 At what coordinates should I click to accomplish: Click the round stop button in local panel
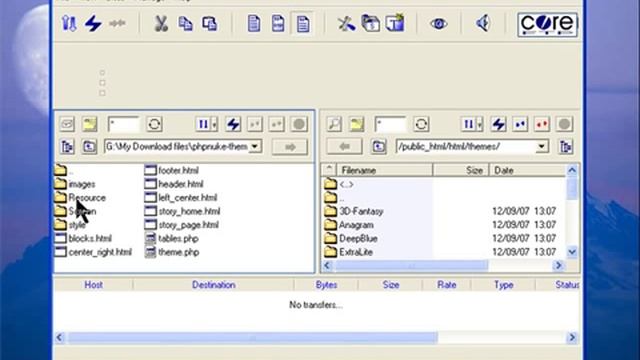tap(299, 124)
